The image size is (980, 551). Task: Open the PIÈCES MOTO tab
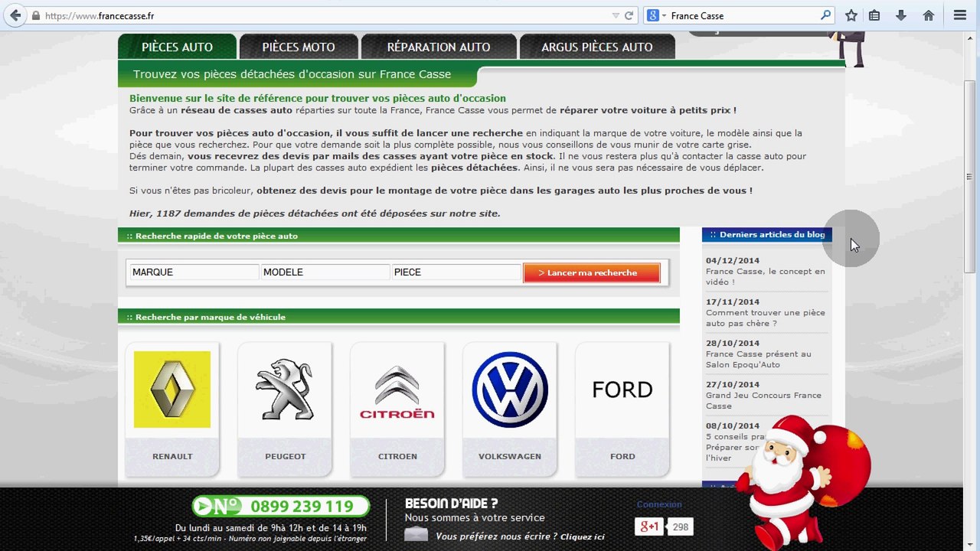pos(299,47)
